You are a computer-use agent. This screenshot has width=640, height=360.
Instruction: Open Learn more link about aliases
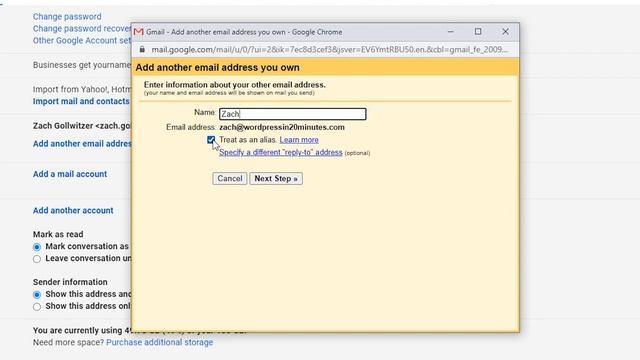(x=299, y=140)
